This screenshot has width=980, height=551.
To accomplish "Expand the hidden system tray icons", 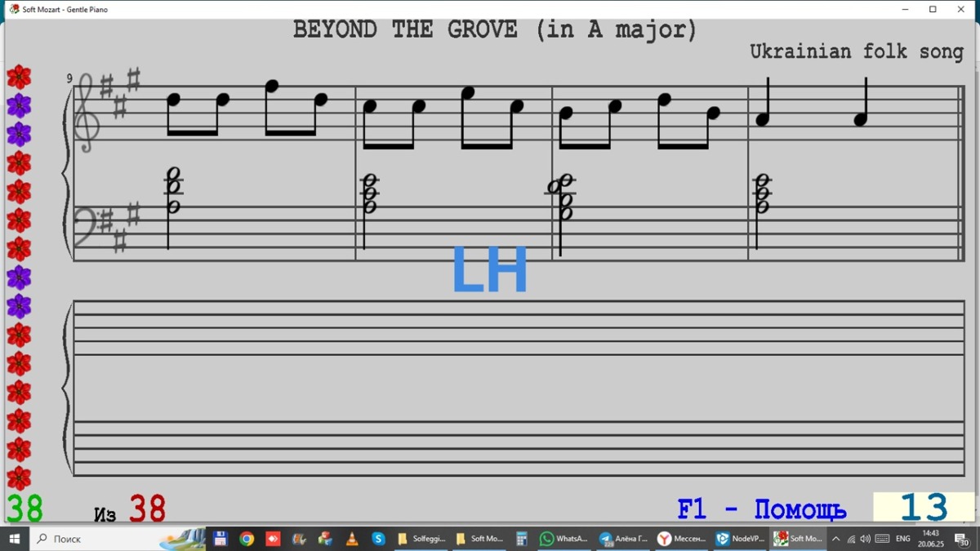I will [835, 539].
